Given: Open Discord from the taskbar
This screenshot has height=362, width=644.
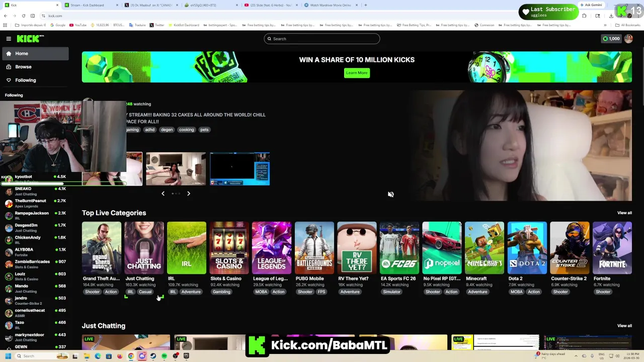Looking at the screenshot, I should [x=142, y=356].
